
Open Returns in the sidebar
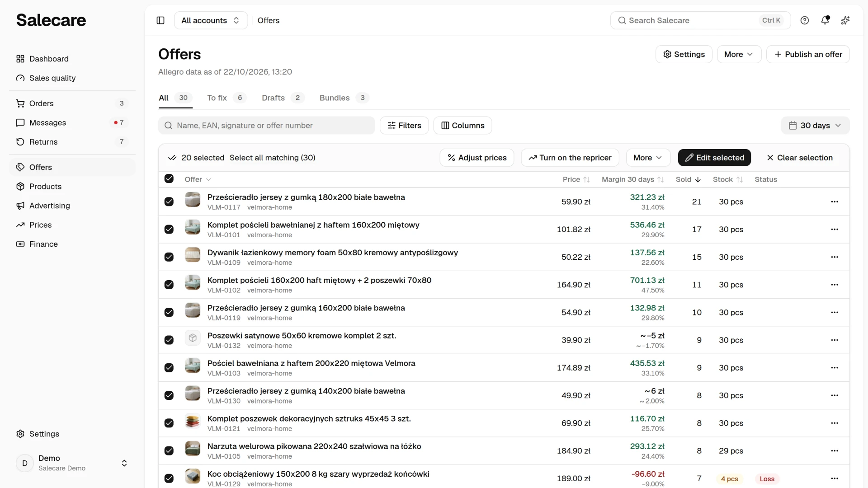pos(72,142)
